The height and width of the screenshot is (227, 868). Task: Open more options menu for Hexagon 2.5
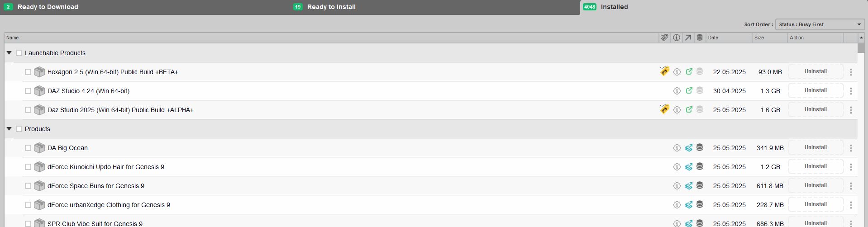pyautogui.click(x=851, y=72)
